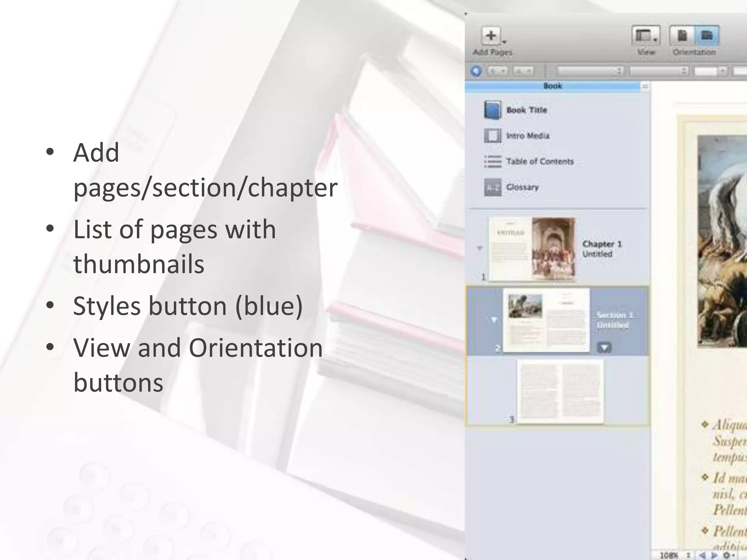The width and height of the screenshot is (747, 560).
Task: Click the "Intro Media" label
Action: pos(528,136)
